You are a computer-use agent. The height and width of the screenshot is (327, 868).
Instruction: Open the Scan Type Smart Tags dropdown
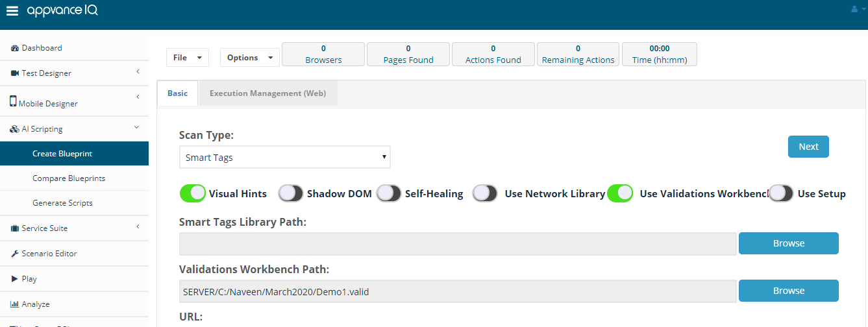pos(285,157)
